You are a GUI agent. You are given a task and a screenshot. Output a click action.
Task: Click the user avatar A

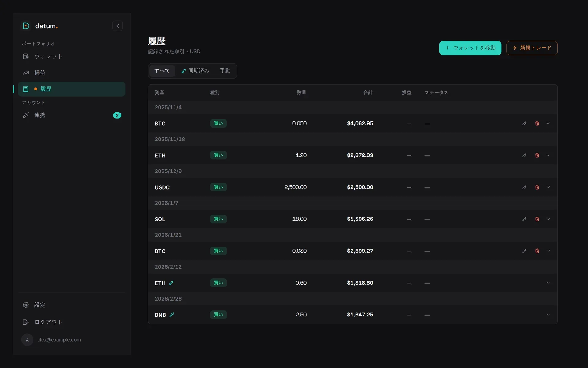[x=27, y=340]
